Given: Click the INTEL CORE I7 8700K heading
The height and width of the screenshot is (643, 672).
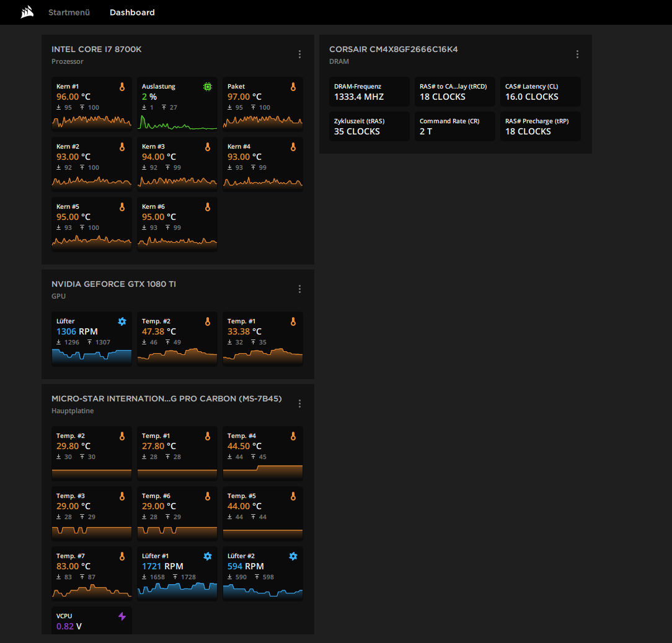Looking at the screenshot, I should 97,50.
